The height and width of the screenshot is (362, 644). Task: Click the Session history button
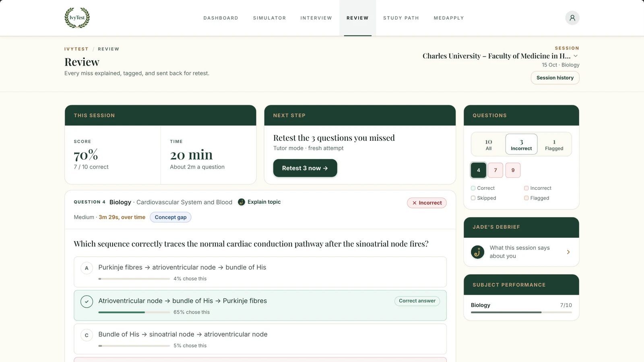tap(555, 78)
